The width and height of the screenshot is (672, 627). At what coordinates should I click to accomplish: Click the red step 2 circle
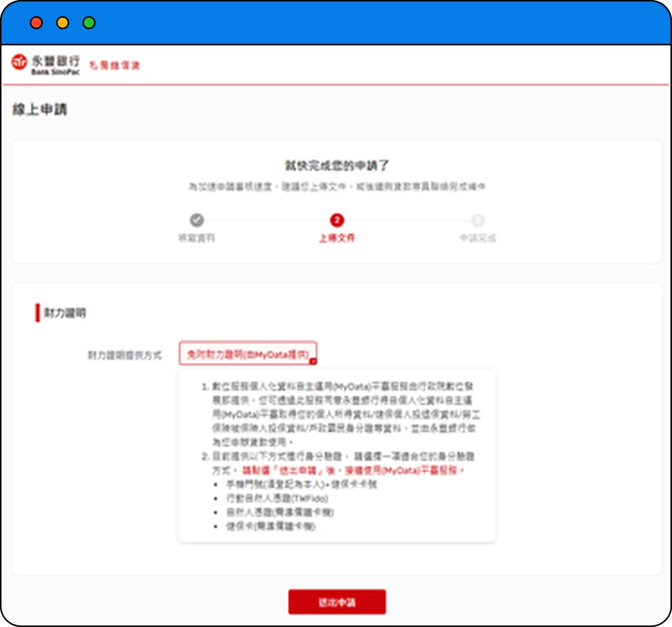[x=337, y=220]
